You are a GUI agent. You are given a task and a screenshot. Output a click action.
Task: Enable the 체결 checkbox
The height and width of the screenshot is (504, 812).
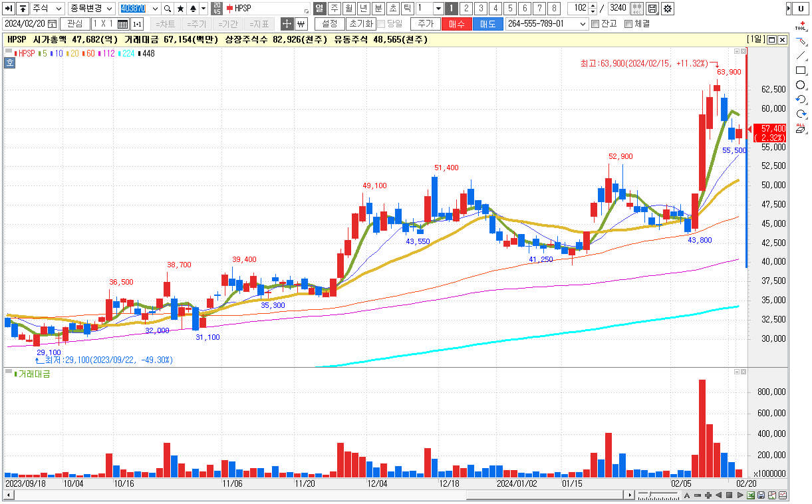point(628,24)
